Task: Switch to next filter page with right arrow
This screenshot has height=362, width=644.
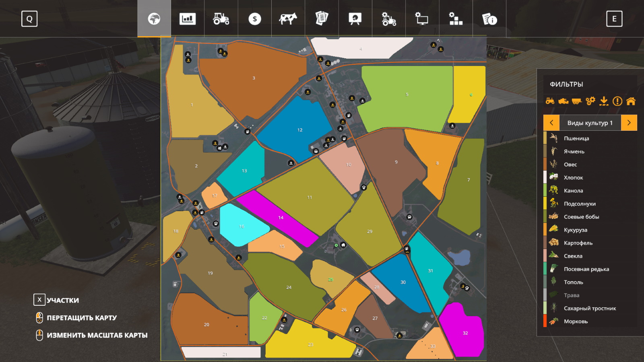Action: (629, 123)
